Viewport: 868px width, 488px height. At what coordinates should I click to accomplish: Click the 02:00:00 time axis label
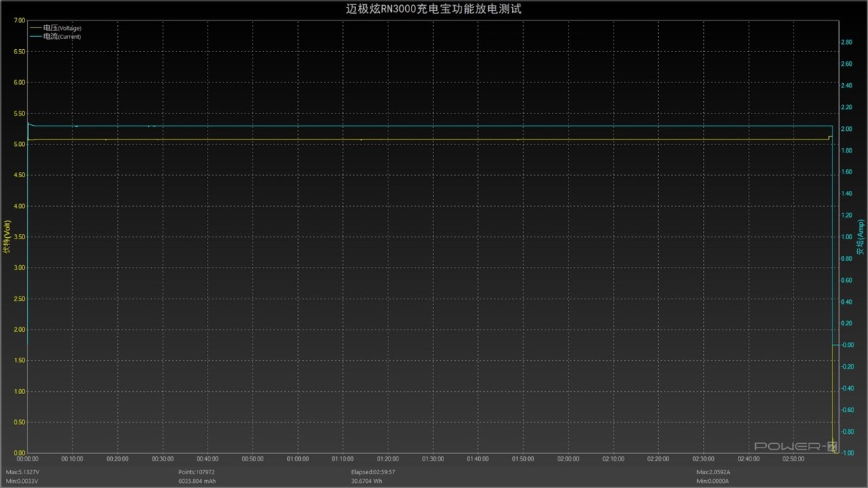coord(568,458)
